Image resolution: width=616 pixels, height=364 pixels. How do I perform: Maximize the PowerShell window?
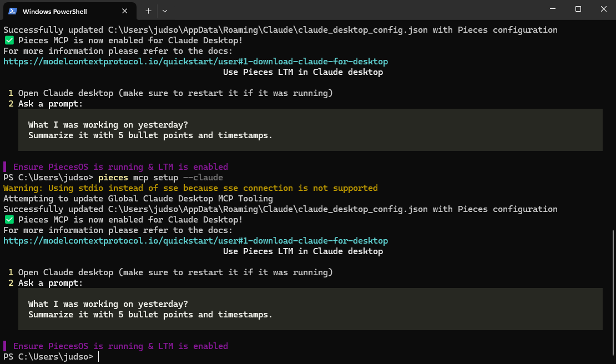(x=578, y=9)
